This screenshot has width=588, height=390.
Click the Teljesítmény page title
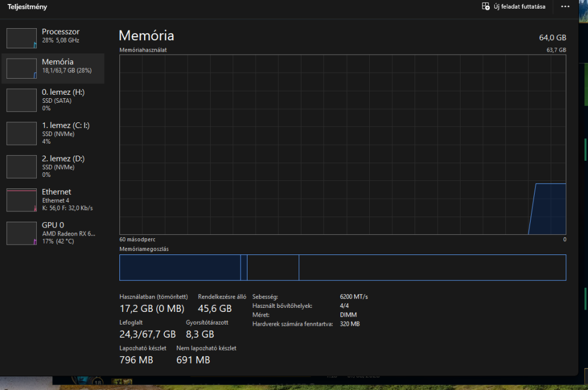point(28,7)
